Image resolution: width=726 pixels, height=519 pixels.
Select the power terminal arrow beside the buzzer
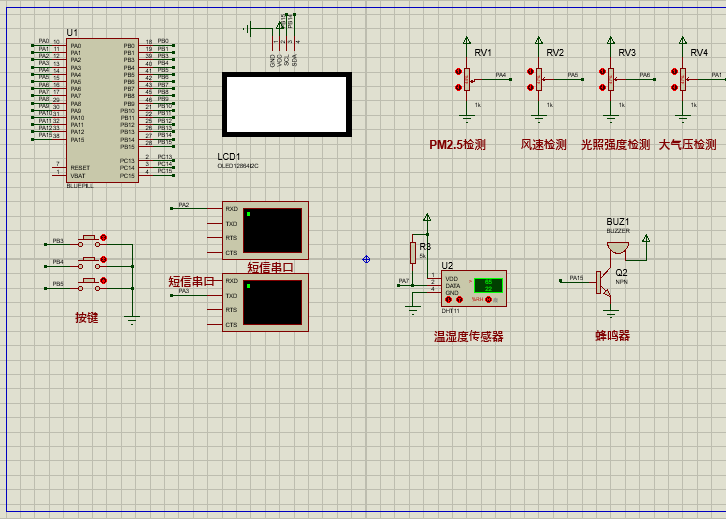(646, 238)
